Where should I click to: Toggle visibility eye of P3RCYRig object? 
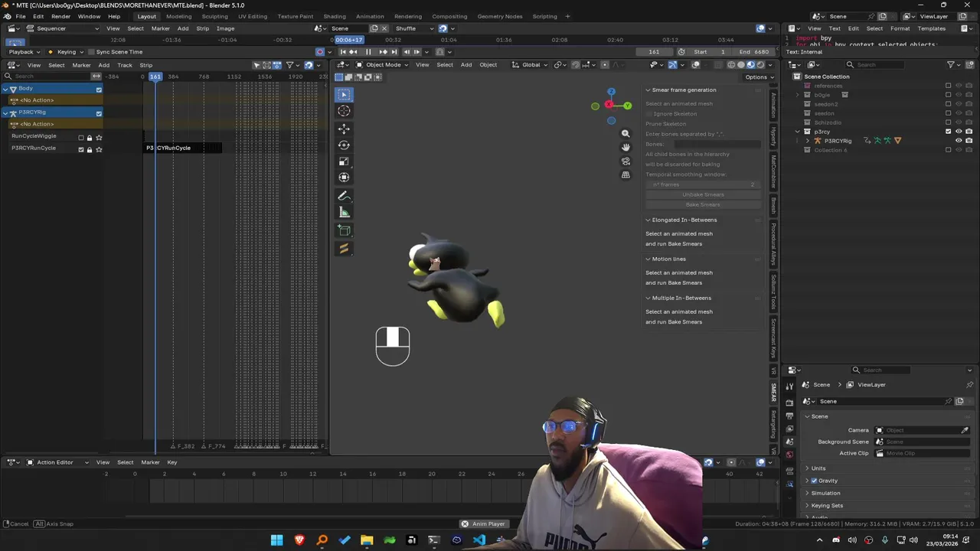click(x=959, y=141)
